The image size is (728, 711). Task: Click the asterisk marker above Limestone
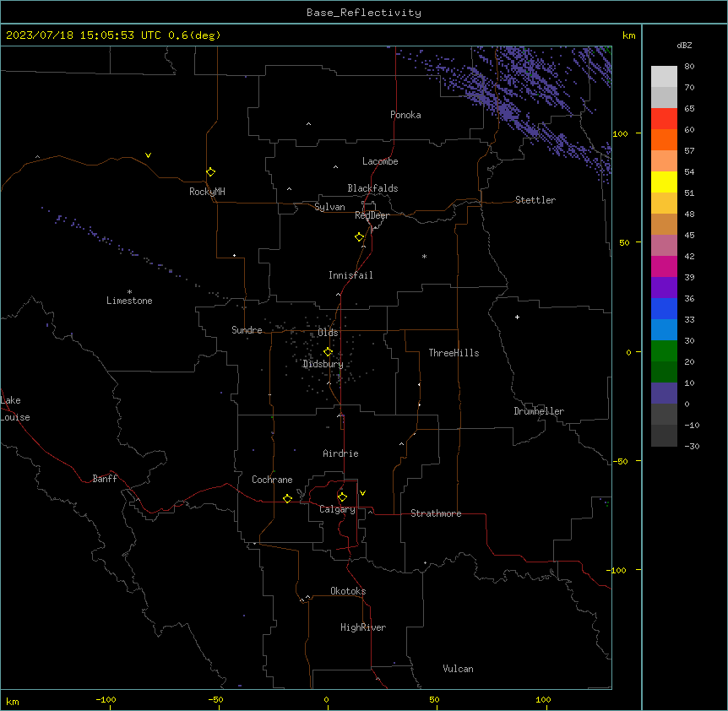(129, 291)
